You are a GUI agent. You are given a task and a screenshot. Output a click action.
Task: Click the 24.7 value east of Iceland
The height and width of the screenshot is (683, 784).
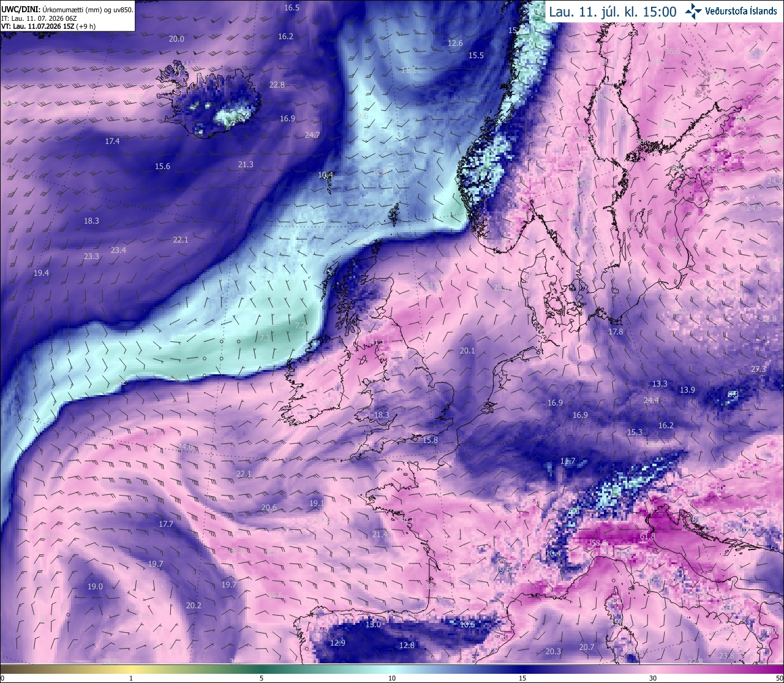click(312, 135)
